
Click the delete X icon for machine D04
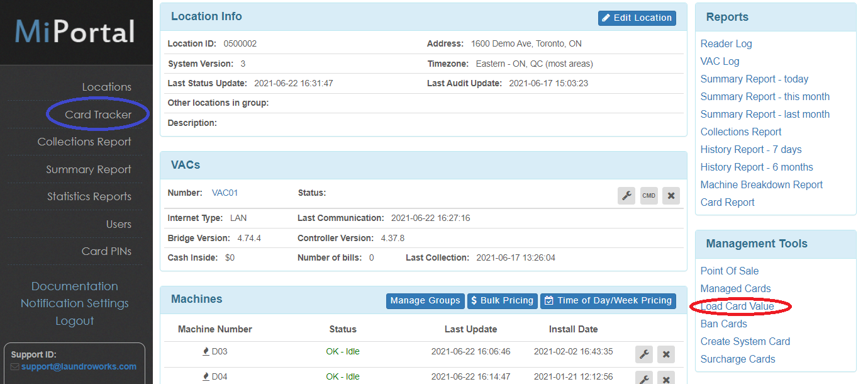(x=666, y=378)
